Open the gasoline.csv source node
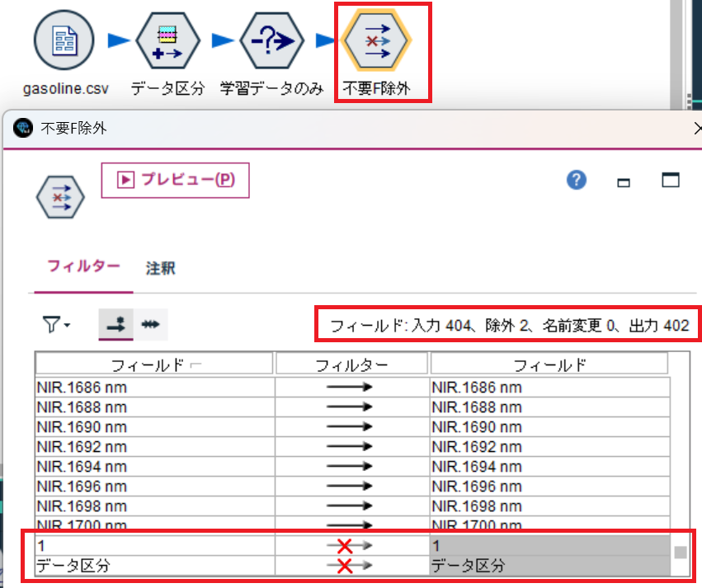Screen dimensions: 702x588 click(64, 41)
